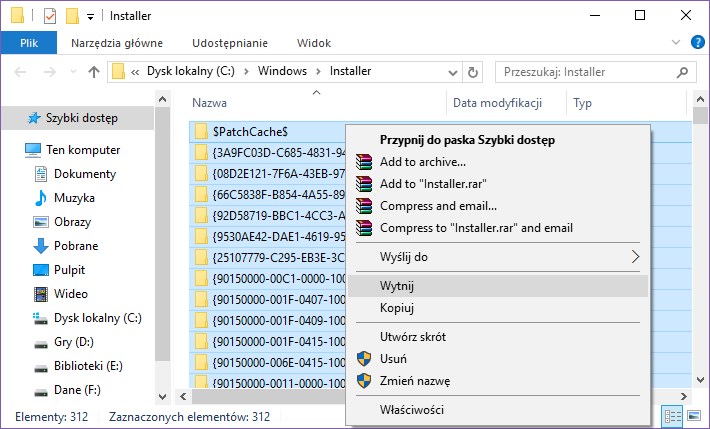Viewport: 710px width, 429px height.
Task: Sort by the Typ column header
Action: pyautogui.click(x=582, y=103)
